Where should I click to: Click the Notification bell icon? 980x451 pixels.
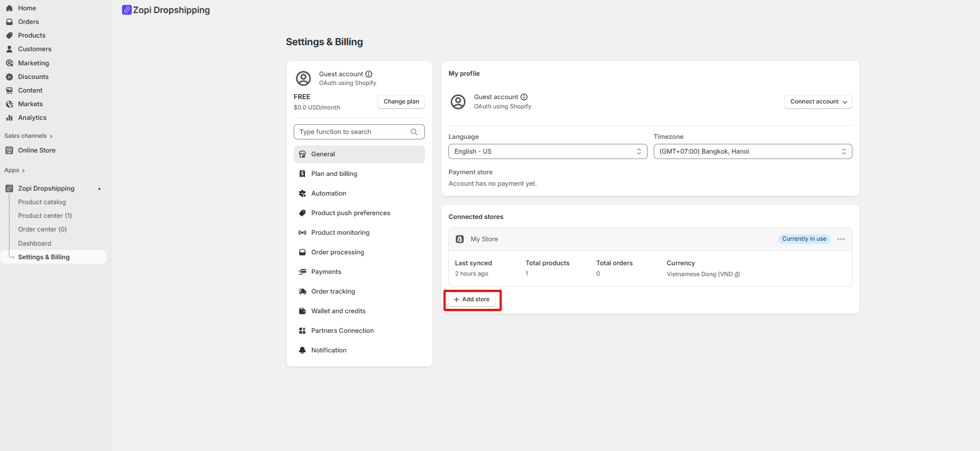click(302, 350)
